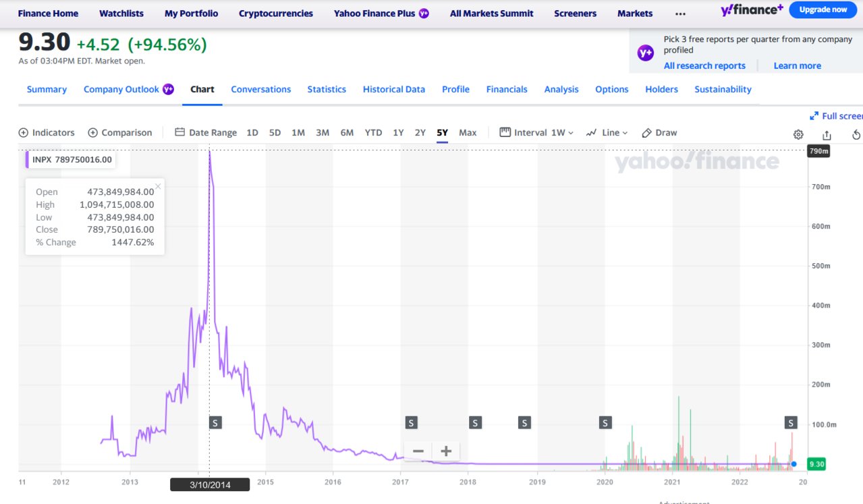This screenshot has width=863, height=504.
Task: Set range to 1D
Action: (252, 133)
